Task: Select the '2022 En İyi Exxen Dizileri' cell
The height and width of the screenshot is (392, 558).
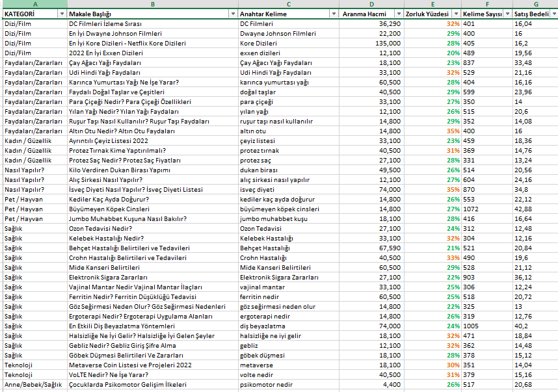Action: point(153,53)
